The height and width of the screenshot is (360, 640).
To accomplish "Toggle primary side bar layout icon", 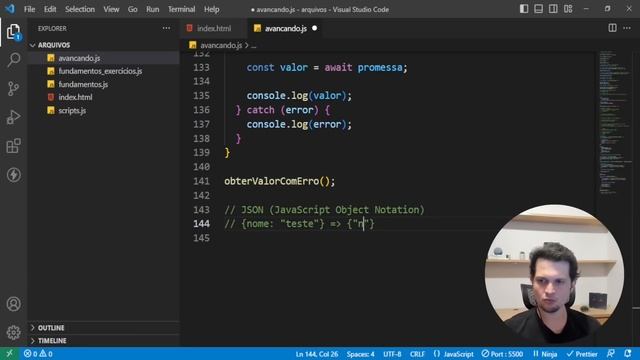I will (524, 9).
